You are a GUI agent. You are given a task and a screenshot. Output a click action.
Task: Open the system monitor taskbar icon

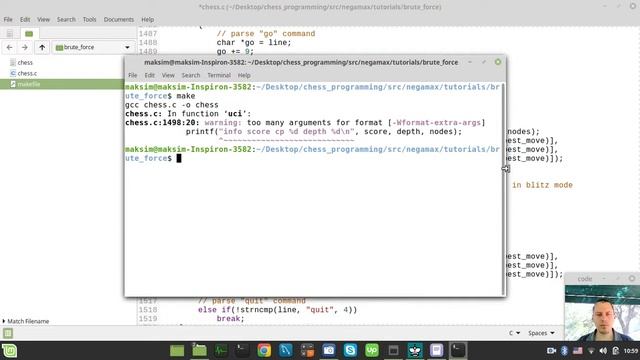(221, 351)
